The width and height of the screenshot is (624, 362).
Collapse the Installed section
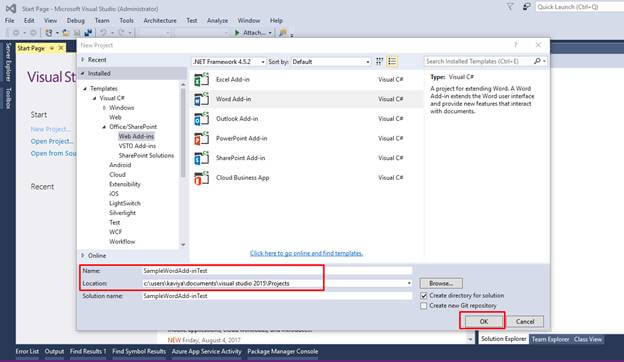[83, 73]
